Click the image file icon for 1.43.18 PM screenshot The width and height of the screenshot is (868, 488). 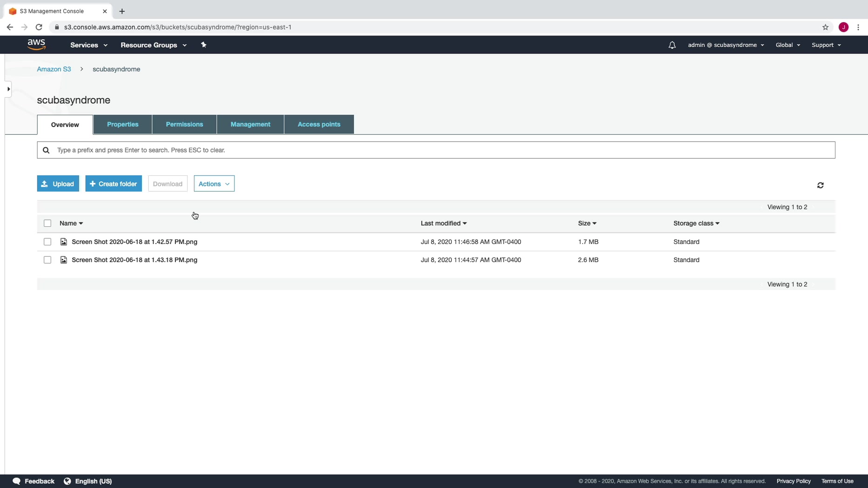coord(64,260)
